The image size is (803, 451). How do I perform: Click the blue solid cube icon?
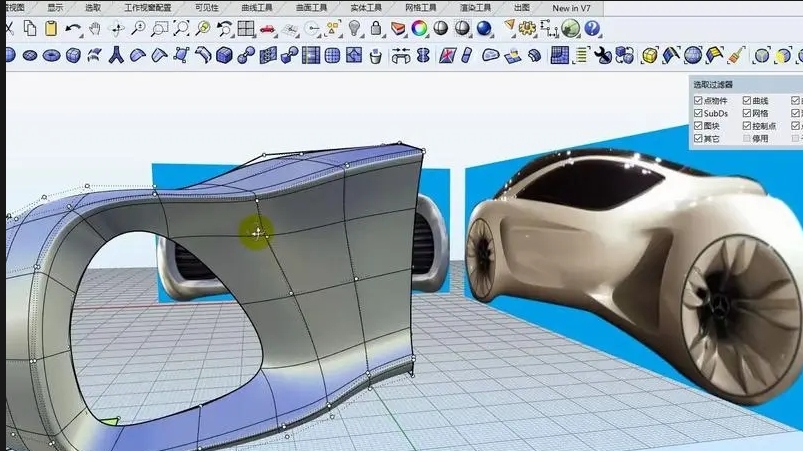[x=224, y=55]
